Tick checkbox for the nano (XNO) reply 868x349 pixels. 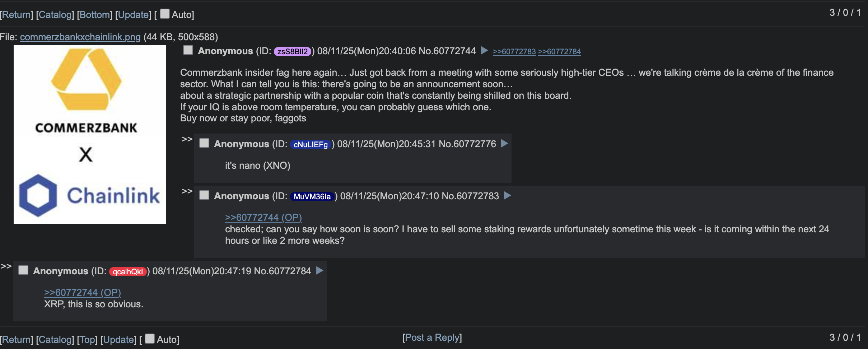(x=204, y=143)
